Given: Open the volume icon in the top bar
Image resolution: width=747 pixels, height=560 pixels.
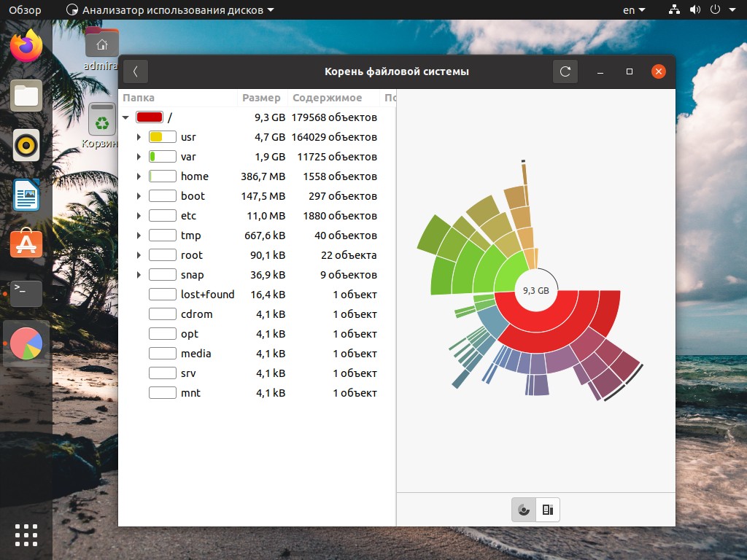Looking at the screenshot, I should point(694,9).
